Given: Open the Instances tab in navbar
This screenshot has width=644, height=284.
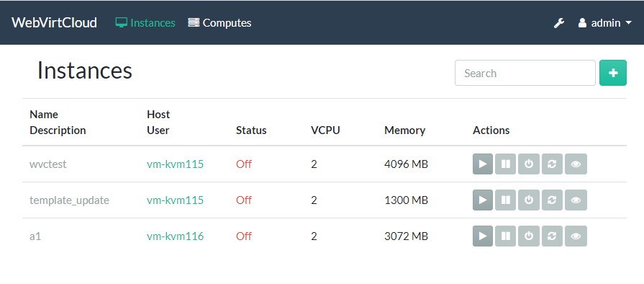Looking at the screenshot, I should click(145, 22).
